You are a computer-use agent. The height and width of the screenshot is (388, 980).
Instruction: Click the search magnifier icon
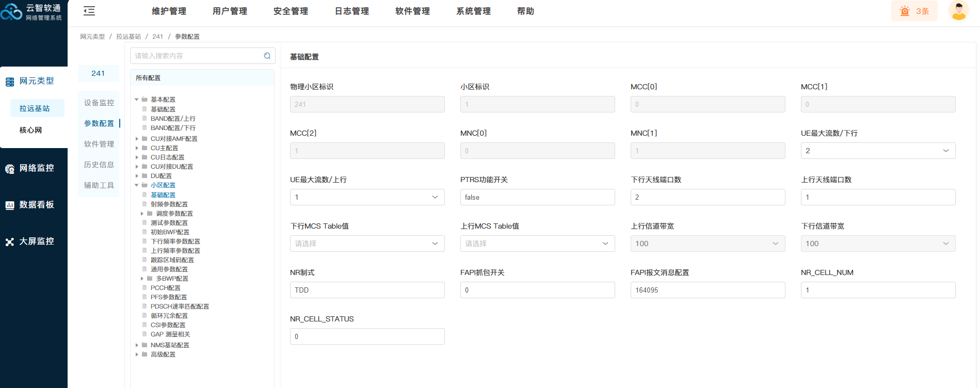point(267,56)
